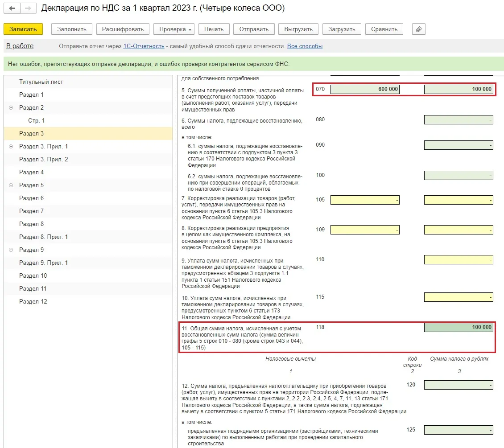
Task: Collapse the Раздел 2 tree node
Action: 11,108
